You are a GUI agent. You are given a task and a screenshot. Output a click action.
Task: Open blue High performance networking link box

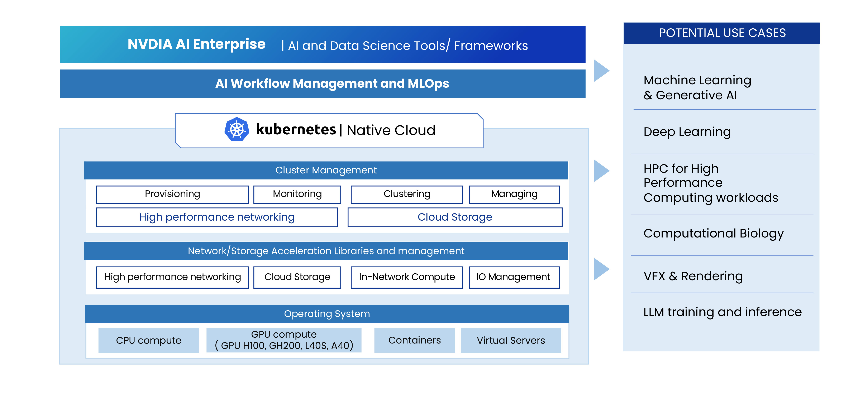coord(217,217)
